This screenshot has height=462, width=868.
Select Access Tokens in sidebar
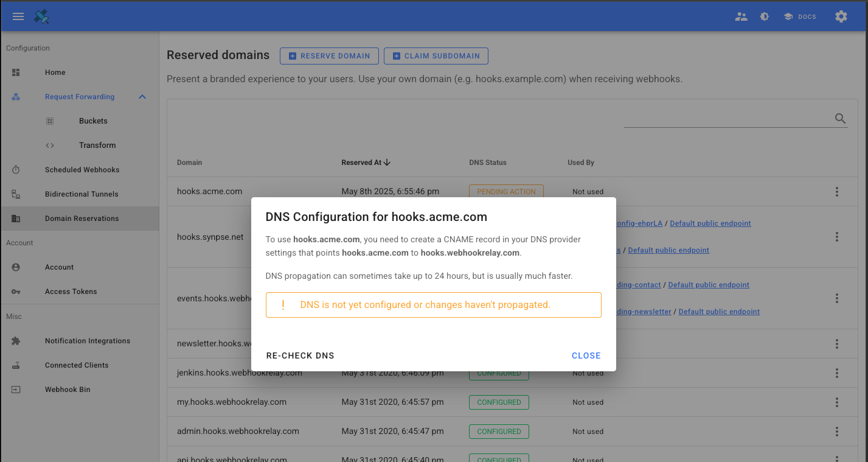pyautogui.click(x=71, y=292)
